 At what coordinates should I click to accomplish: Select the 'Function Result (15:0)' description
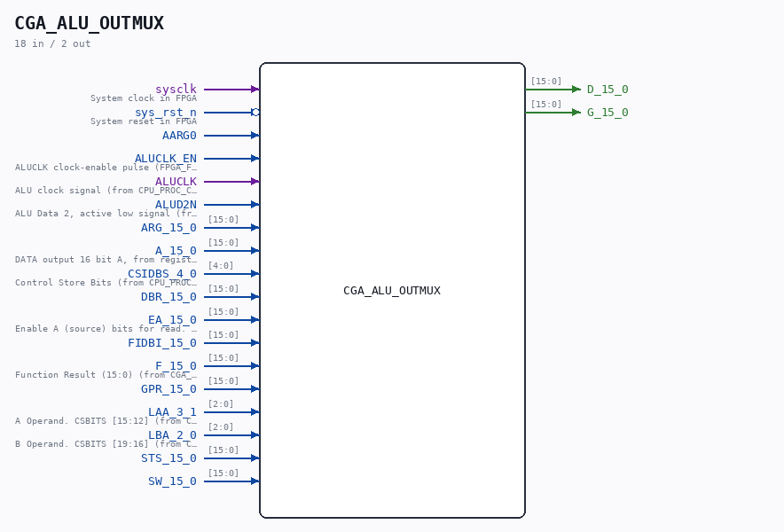pyautogui.click(x=106, y=374)
